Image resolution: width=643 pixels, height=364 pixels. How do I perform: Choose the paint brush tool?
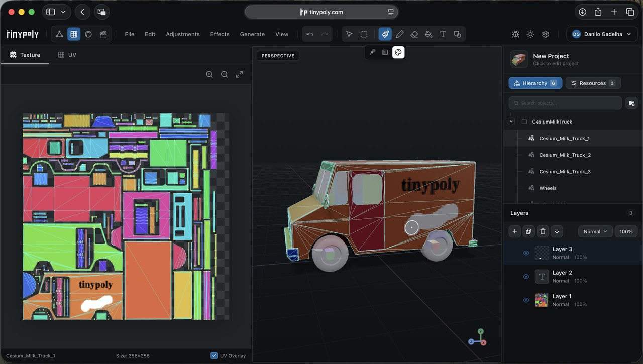point(385,34)
